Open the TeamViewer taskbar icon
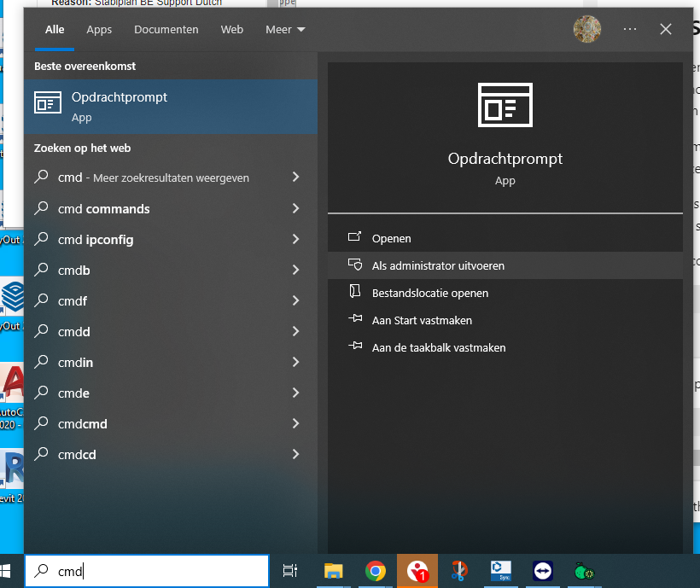This screenshot has width=700, height=588. tap(543, 571)
